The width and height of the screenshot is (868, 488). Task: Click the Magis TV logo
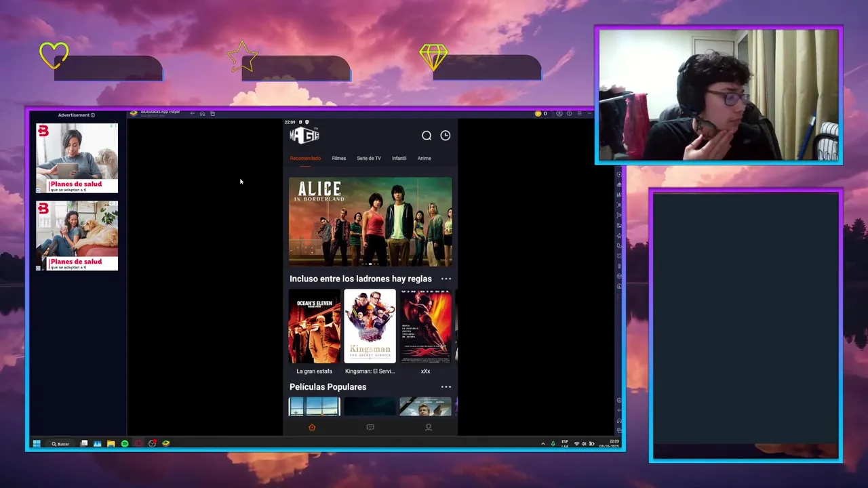coord(304,135)
